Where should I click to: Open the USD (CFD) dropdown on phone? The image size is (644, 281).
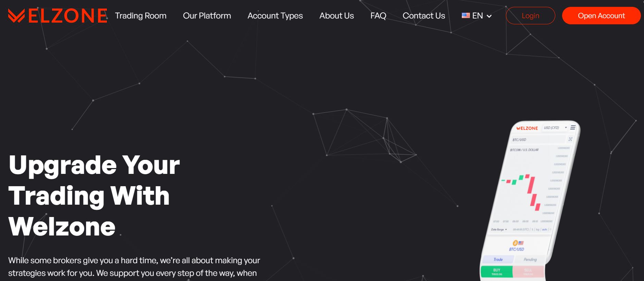click(555, 128)
